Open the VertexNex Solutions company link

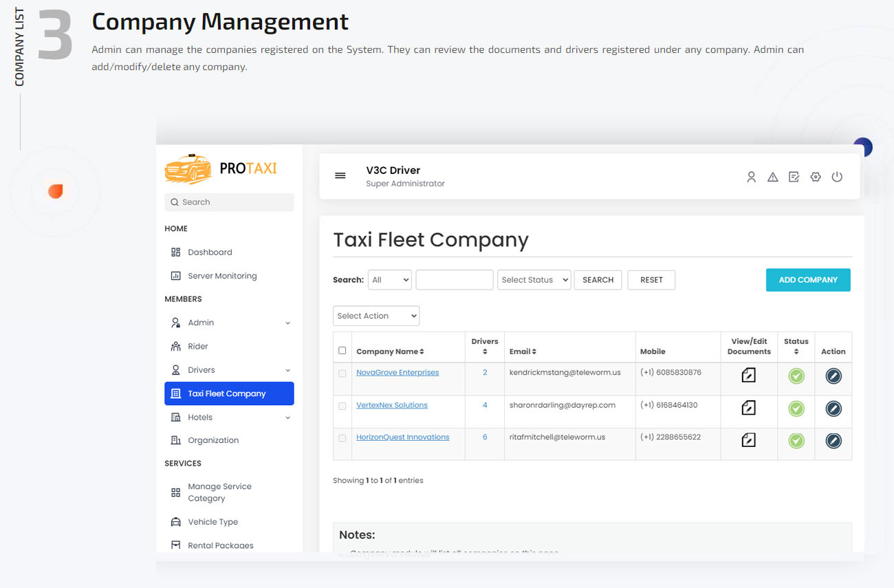pyautogui.click(x=392, y=404)
